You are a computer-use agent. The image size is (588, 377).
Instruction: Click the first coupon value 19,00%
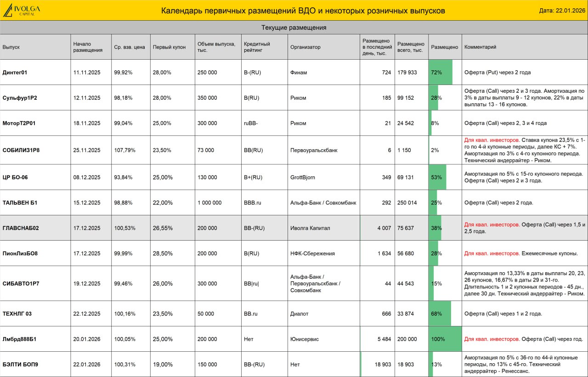162,364
